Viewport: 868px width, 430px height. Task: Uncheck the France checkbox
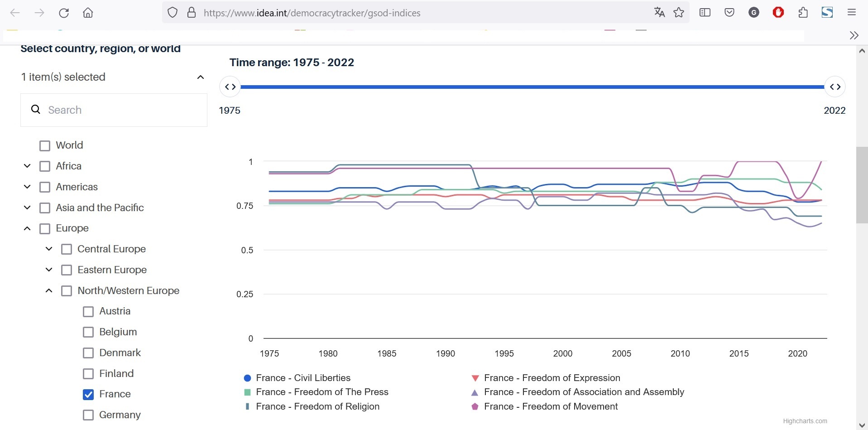point(88,395)
